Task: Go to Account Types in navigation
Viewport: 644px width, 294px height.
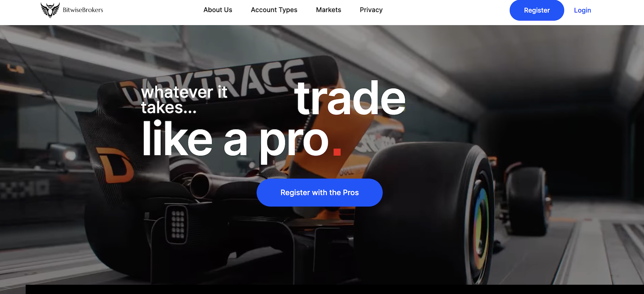Action: pos(274,10)
